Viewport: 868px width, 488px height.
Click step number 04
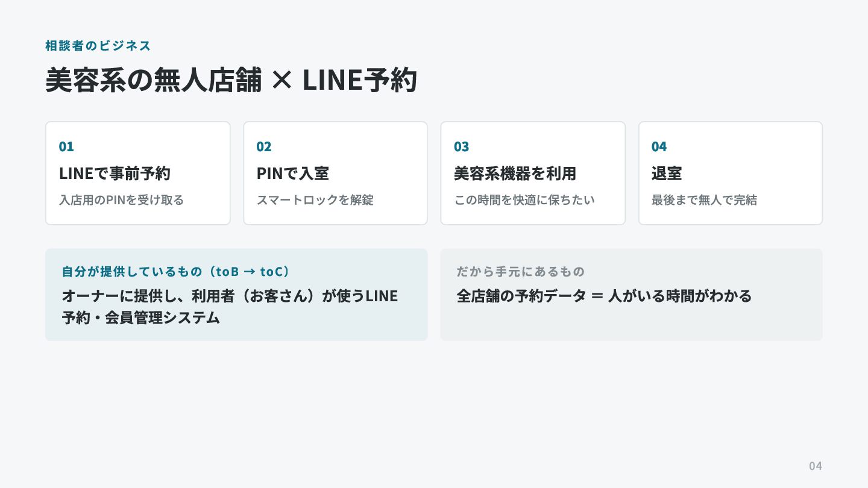coord(659,146)
